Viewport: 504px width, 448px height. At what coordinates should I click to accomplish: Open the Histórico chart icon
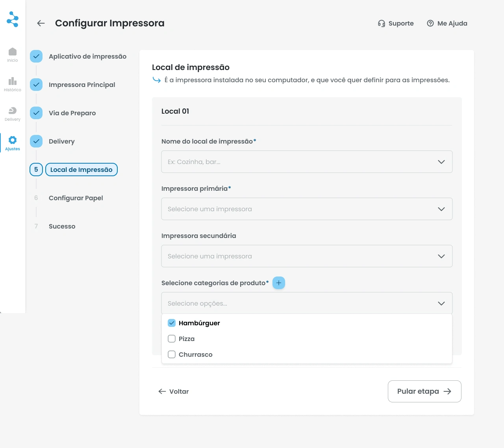[13, 81]
